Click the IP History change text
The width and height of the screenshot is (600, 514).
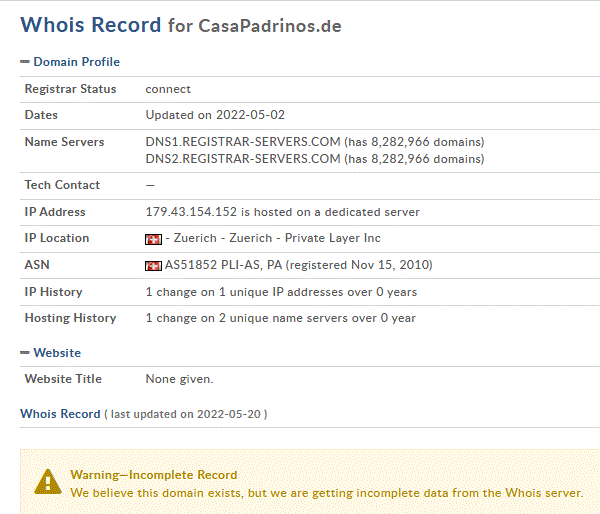[x=281, y=292]
